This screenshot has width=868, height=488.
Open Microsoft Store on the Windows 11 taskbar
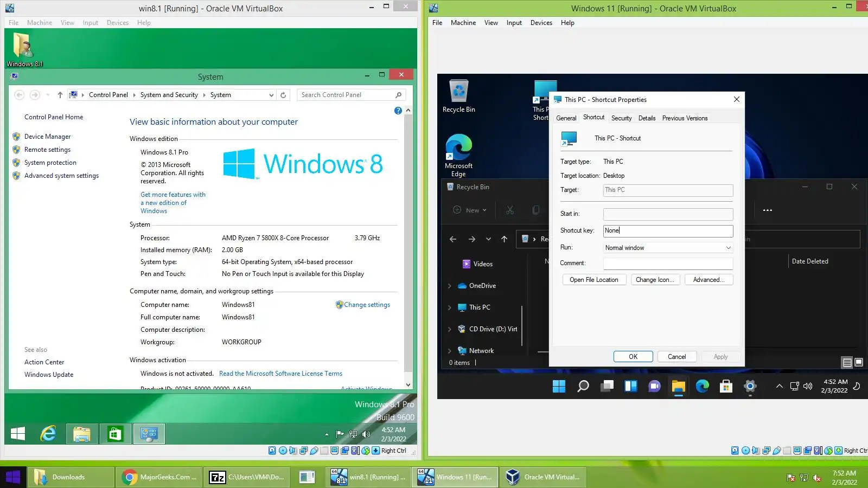pyautogui.click(x=726, y=386)
